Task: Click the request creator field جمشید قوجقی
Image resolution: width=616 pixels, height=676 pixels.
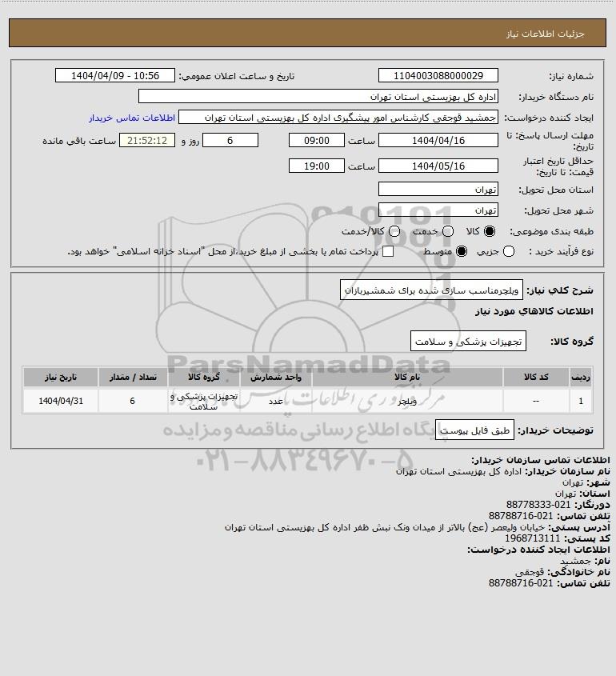Action: pyautogui.click(x=338, y=118)
